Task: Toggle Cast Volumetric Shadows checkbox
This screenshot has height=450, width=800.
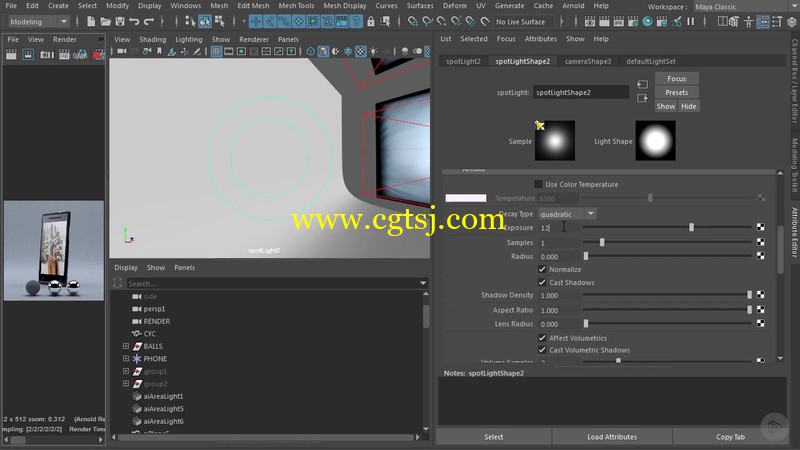Action: 542,350
